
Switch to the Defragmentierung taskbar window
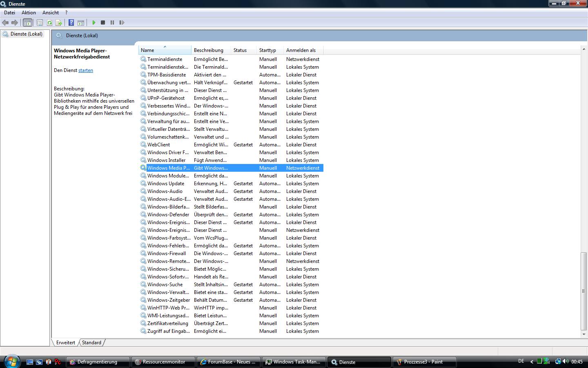pyautogui.click(x=98, y=362)
